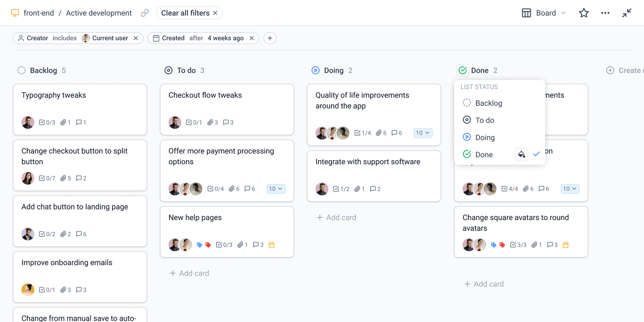Switch to the Board tab

tap(543, 13)
